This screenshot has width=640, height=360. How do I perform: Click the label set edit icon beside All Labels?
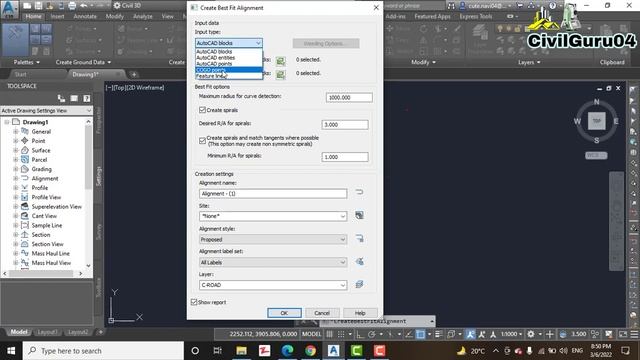[359, 262]
